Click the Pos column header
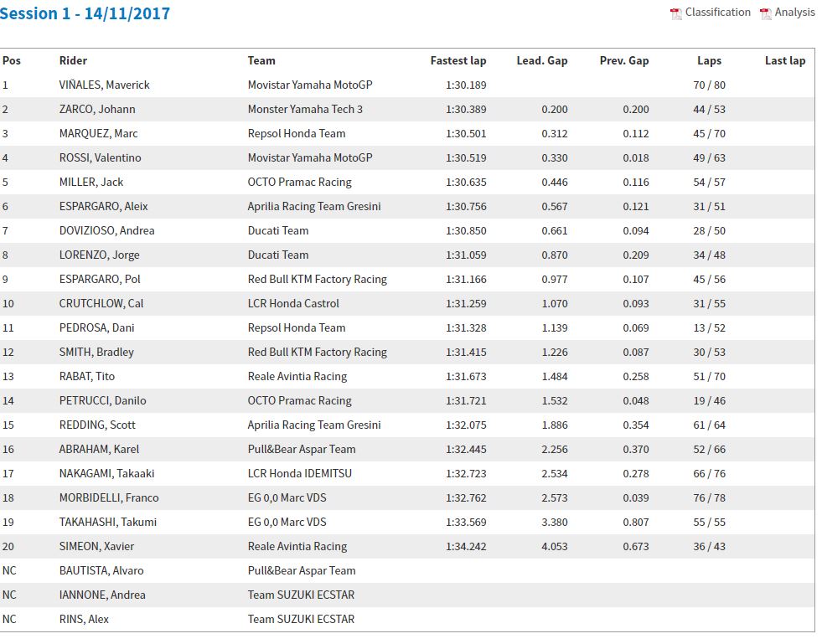 coord(12,61)
